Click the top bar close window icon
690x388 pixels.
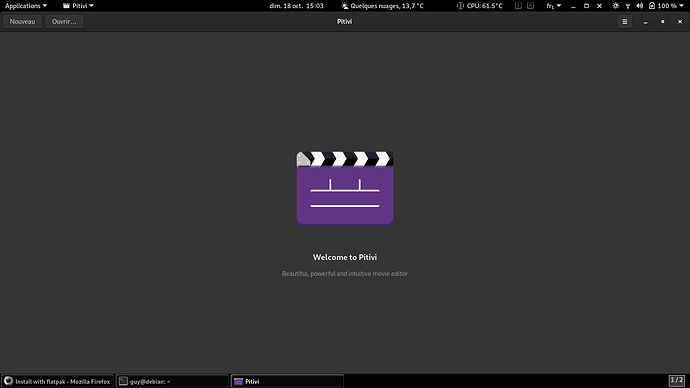[x=599, y=6]
